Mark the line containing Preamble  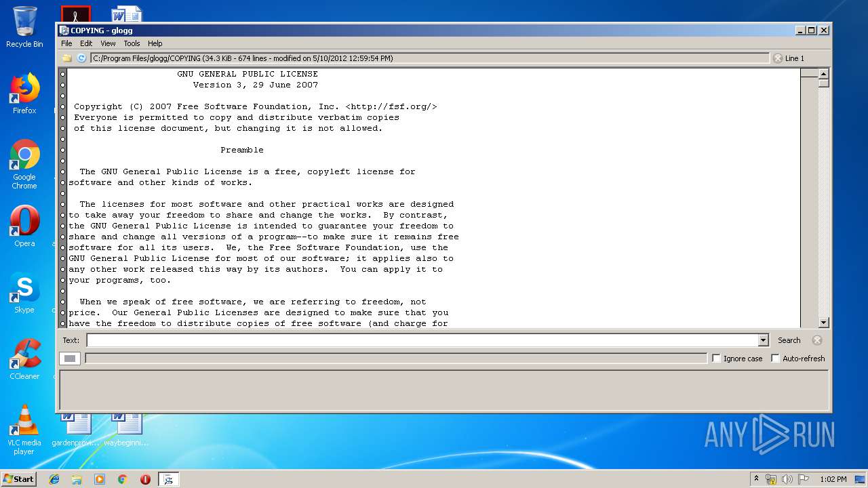click(63, 150)
